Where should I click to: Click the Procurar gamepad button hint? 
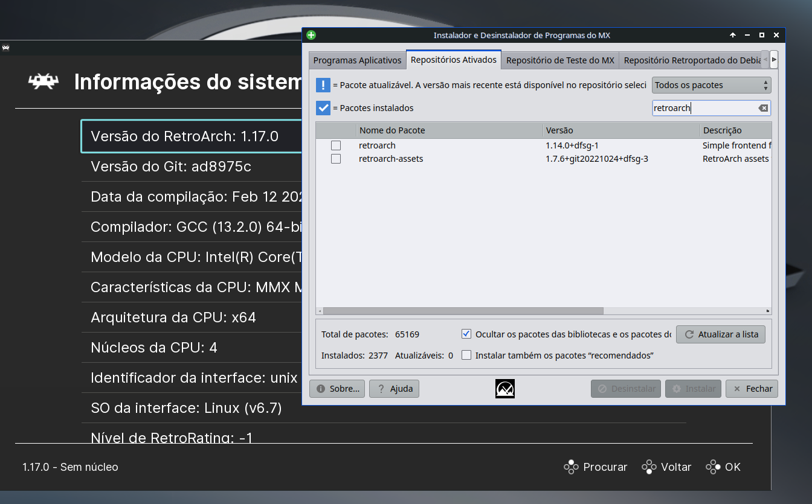tap(595, 467)
